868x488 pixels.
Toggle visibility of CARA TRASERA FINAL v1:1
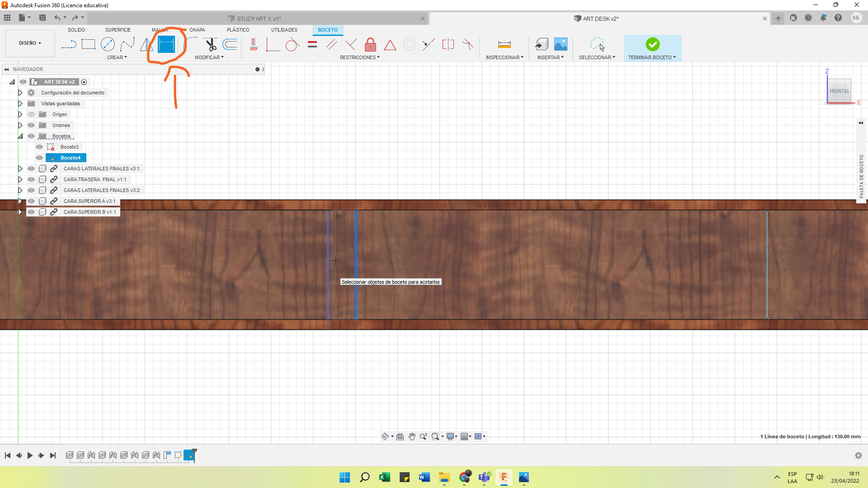pos(31,179)
